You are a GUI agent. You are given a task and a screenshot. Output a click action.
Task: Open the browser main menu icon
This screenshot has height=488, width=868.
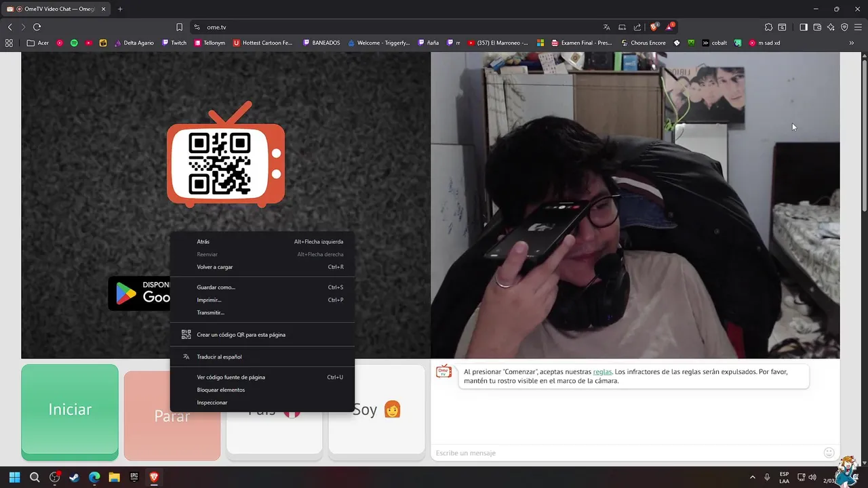(858, 27)
